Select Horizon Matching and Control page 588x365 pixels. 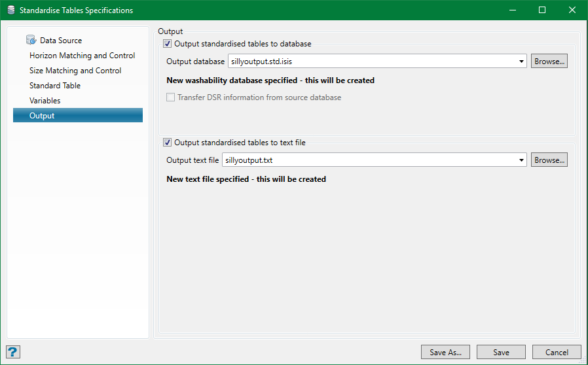(82, 56)
